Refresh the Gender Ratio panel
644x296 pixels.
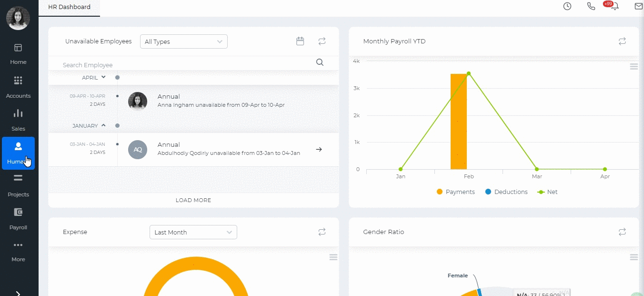click(x=622, y=232)
